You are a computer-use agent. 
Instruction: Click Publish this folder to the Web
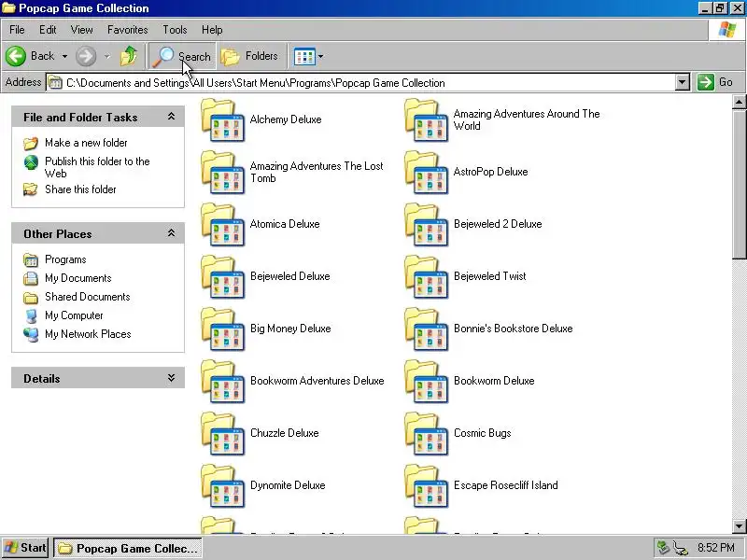[x=97, y=167]
